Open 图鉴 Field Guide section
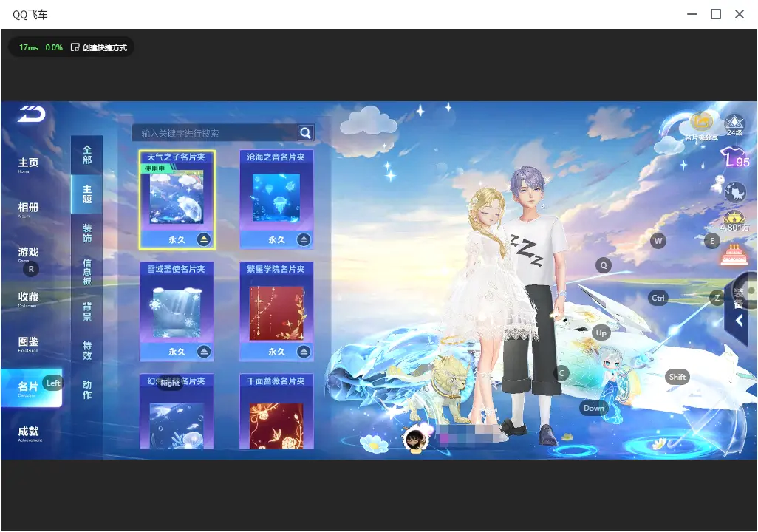Image resolution: width=758 pixels, height=532 pixels. (28, 344)
